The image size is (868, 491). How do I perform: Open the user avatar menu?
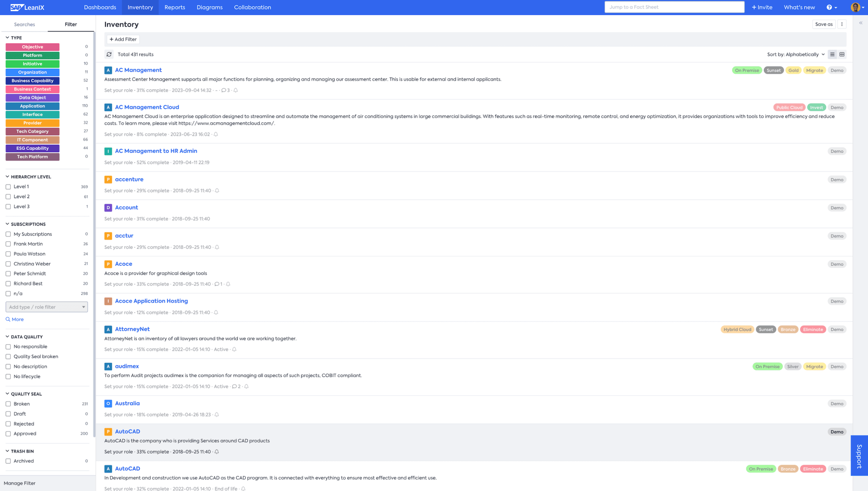point(855,7)
